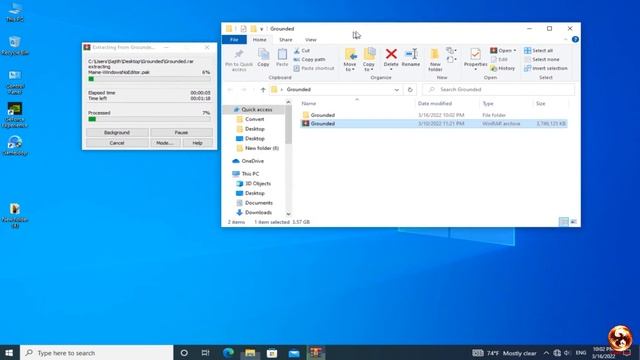The width and height of the screenshot is (640, 360).
Task: Open Mail app from taskbar
Action: (294, 353)
